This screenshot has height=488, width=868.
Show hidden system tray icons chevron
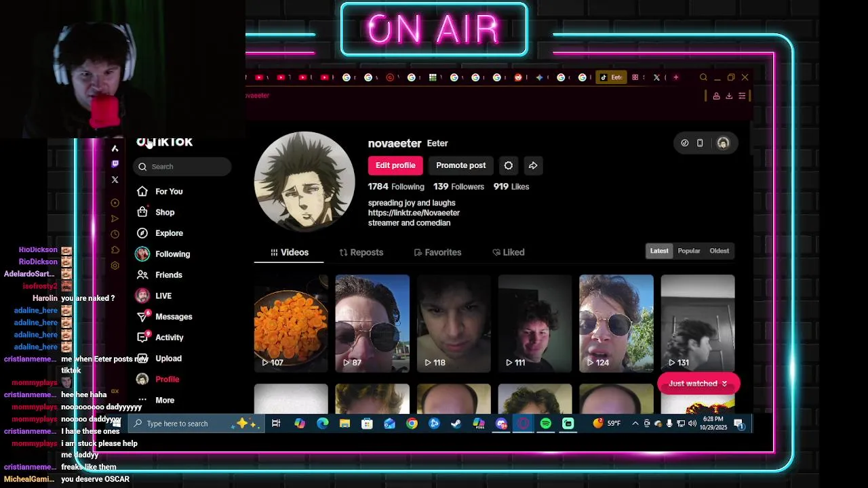tap(635, 424)
